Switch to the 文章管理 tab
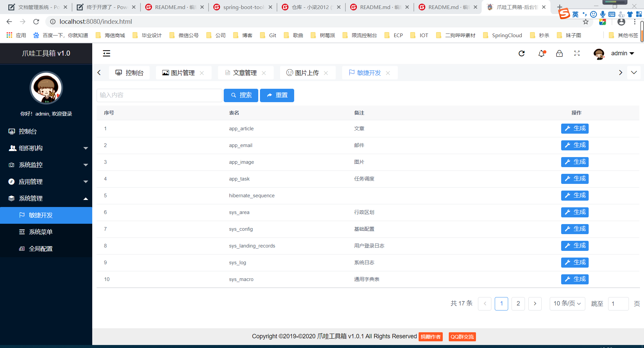Screen dimensions: 644x348 pyautogui.click(x=245, y=73)
